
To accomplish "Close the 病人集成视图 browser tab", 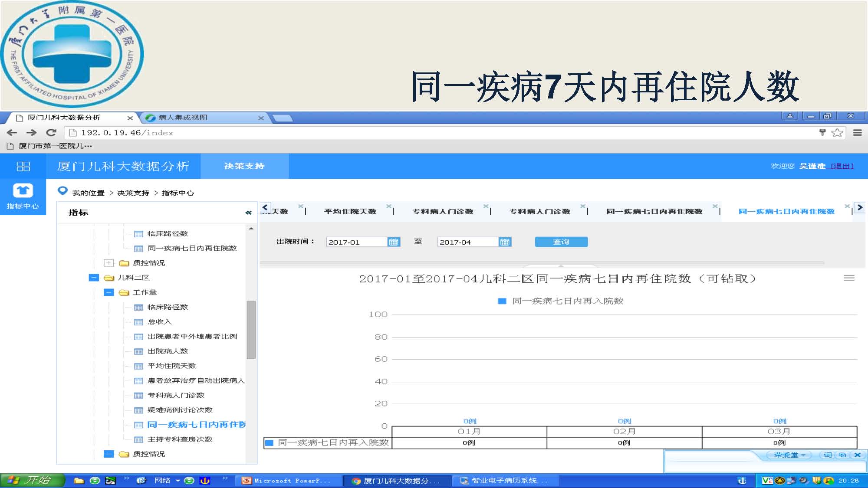I will (x=261, y=118).
